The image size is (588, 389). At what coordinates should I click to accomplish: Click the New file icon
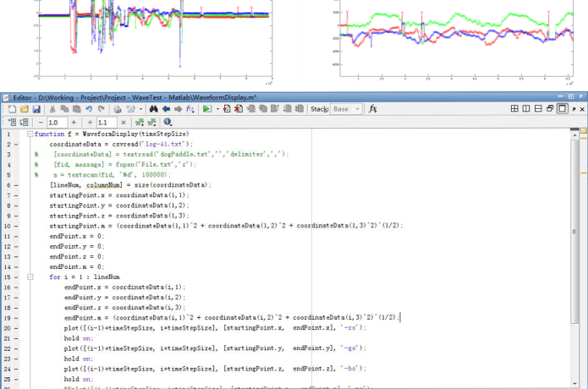click(x=10, y=109)
